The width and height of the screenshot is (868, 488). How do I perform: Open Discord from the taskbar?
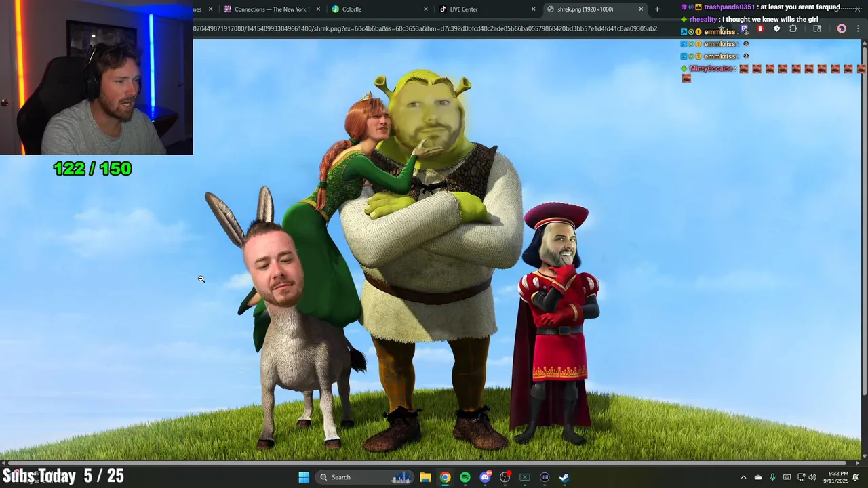(485, 477)
